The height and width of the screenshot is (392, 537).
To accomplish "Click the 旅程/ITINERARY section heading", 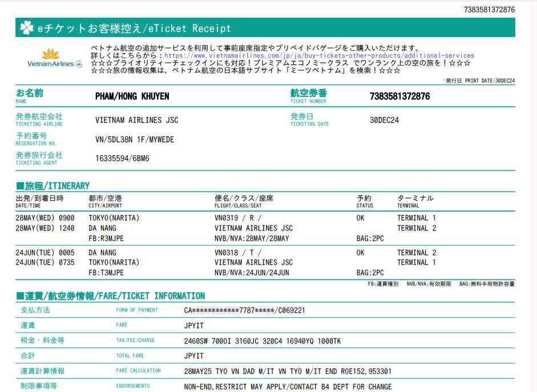I will click(x=53, y=186).
